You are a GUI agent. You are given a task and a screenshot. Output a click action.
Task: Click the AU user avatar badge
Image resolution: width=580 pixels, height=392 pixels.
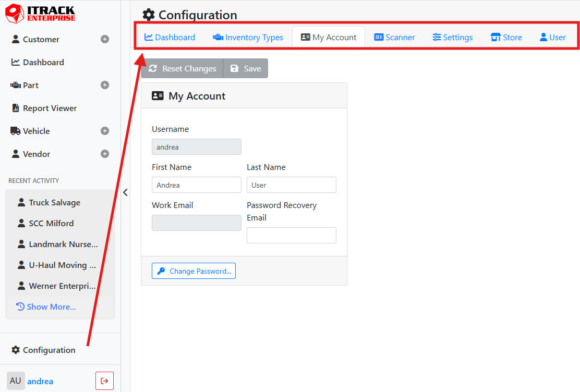16,381
